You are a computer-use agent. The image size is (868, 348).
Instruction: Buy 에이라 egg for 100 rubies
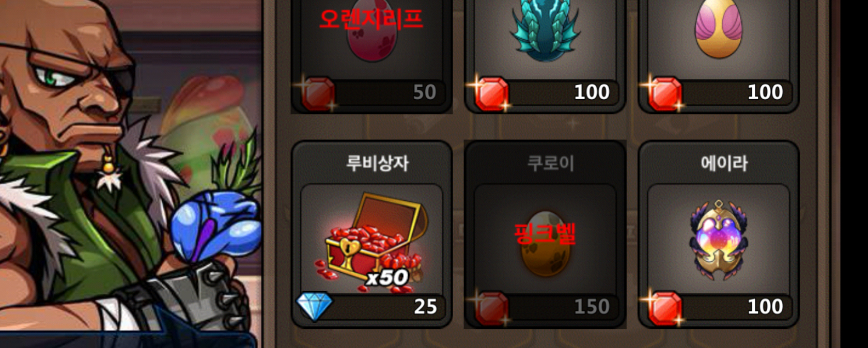tap(719, 307)
